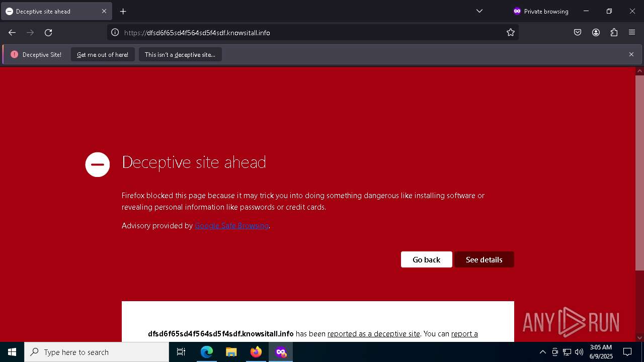The width and height of the screenshot is (644, 362).
Task: Open the Extensions puzzle icon
Action: point(614,33)
